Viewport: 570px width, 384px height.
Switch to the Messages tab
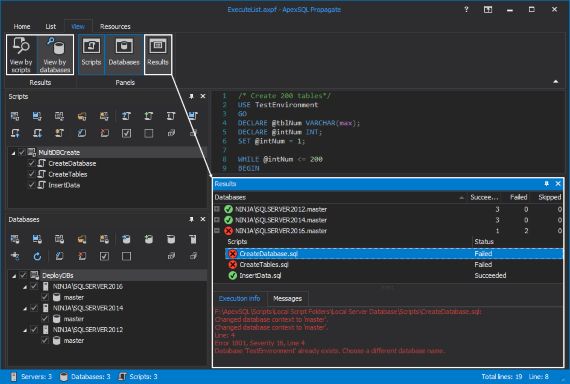pyautogui.click(x=288, y=299)
